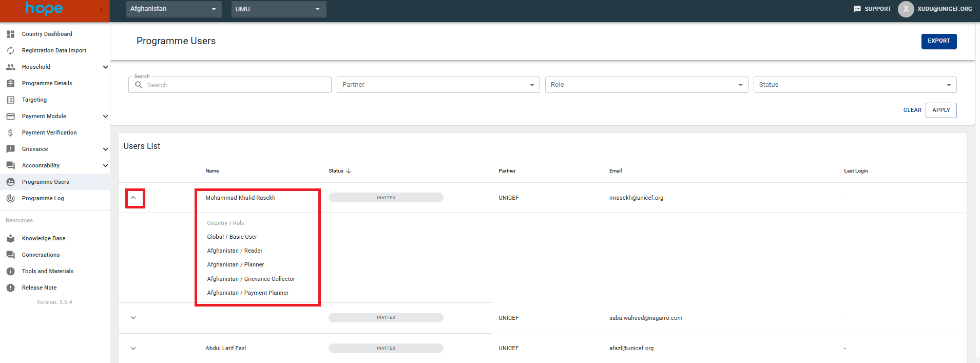Open the Afghanistan country dropdown
Screen dimensions: 980x363
point(174,9)
